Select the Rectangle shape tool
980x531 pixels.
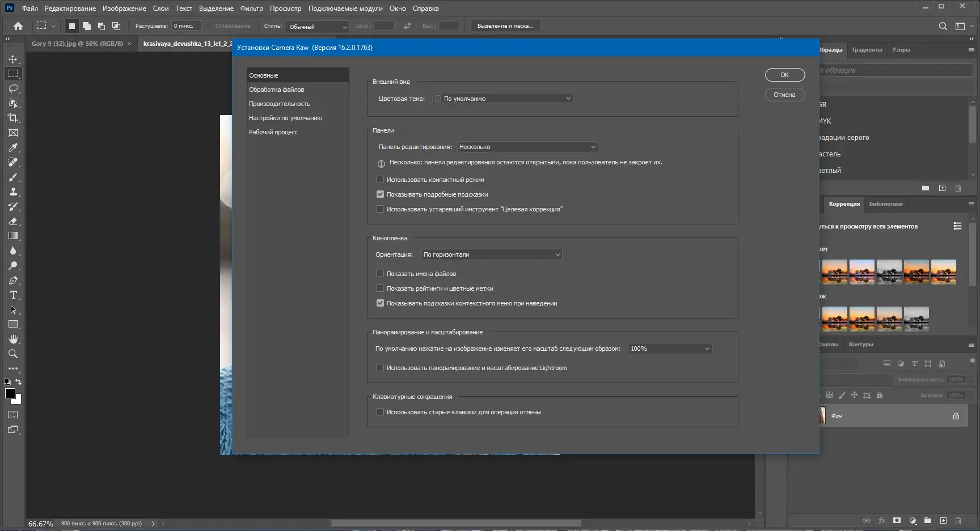click(13, 324)
